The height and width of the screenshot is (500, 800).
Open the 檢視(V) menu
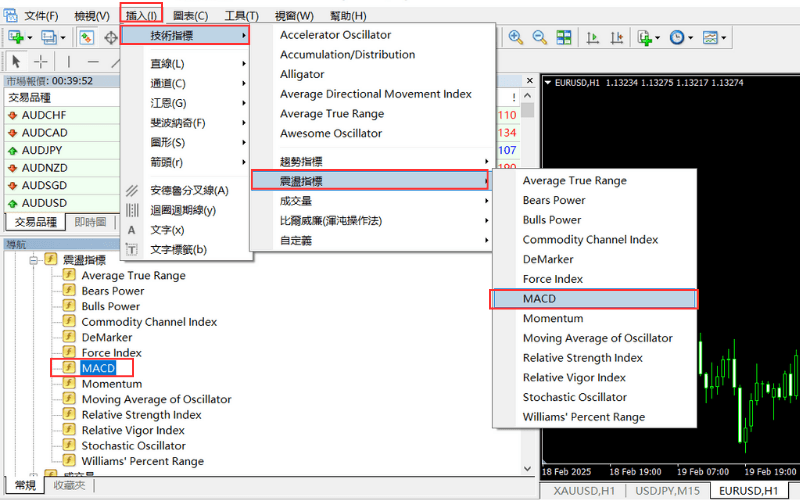tap(92, 16)
